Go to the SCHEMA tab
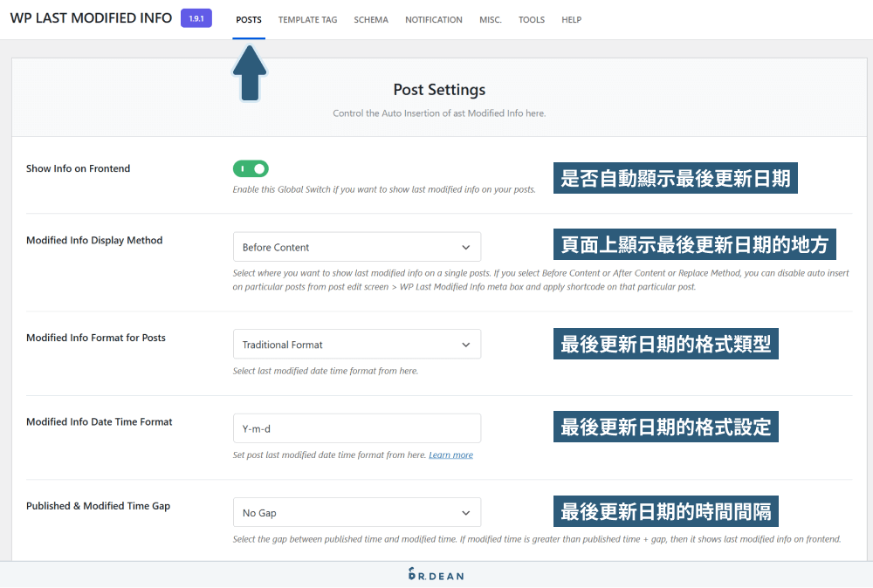Image resolution: width=873 pixels, height=588 pixels. (371, 20)
